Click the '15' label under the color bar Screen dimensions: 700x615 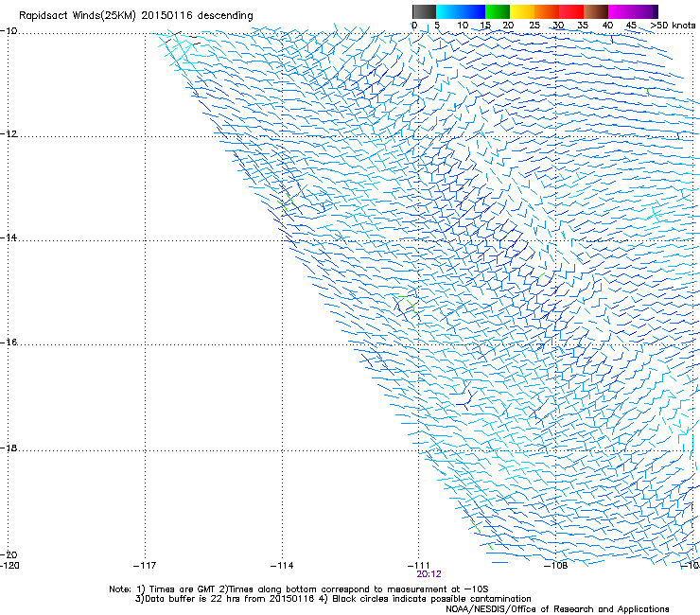point(485,26)
